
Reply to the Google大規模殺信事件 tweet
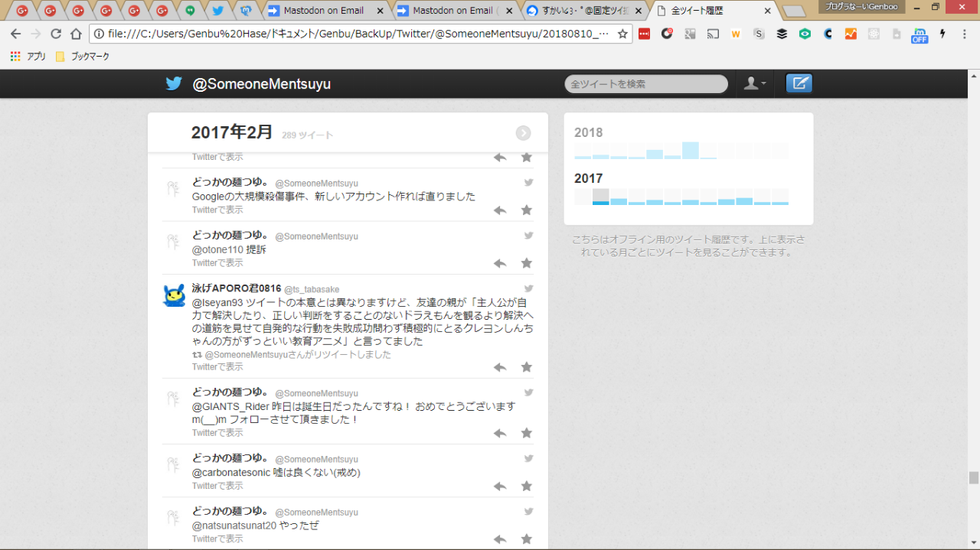pyautogui.click(x=500, y=210)
